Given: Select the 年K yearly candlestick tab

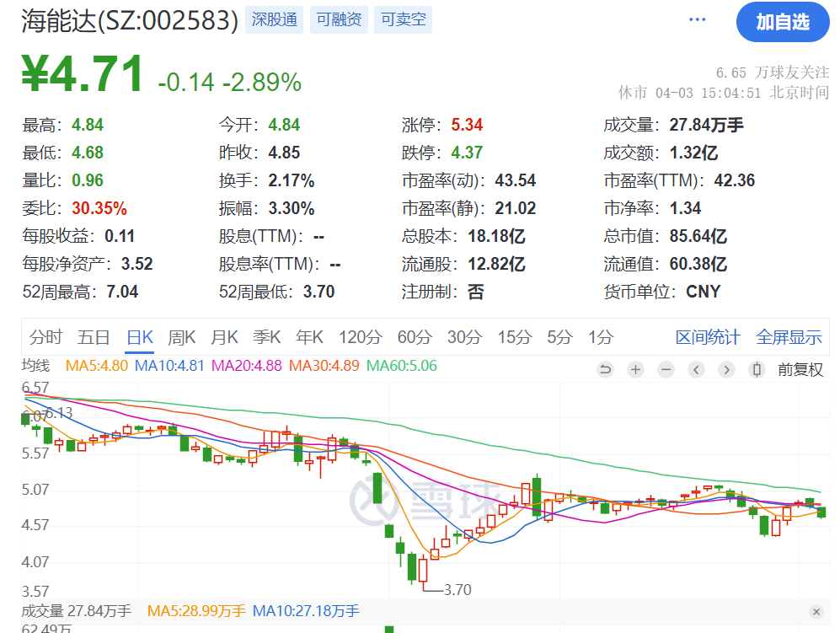Looking at the screenshot, I should (x=310, y=337).
